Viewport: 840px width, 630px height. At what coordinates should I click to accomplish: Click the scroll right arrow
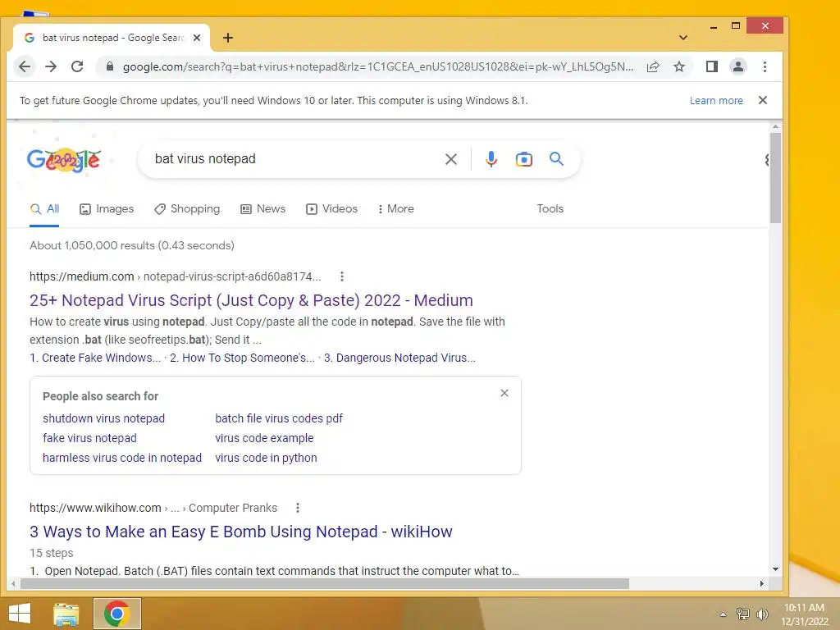[762, 583]
